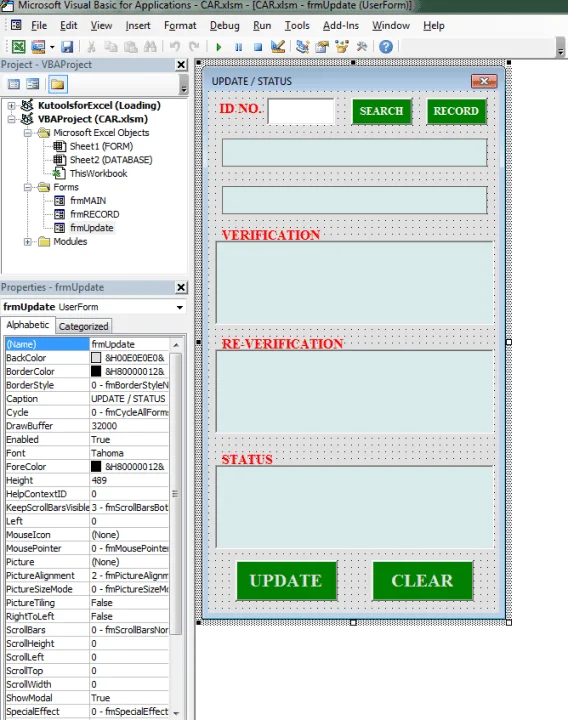The image size is (568, 720).
Task: Click the UserForm icon left of File
Action: [16, 25]
